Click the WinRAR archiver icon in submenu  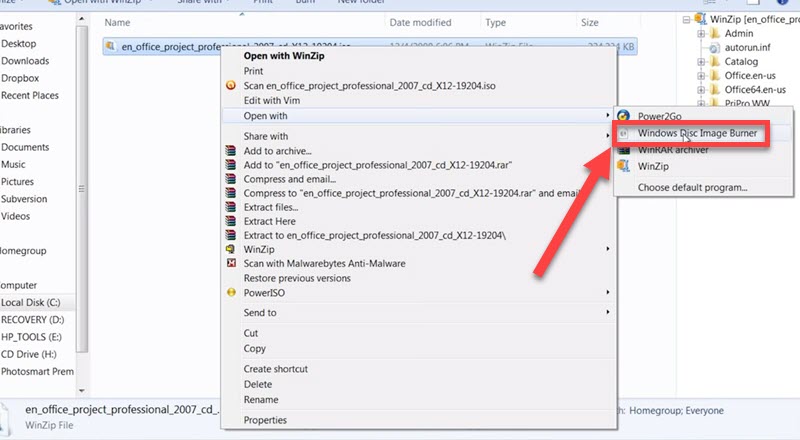point(623,150)
